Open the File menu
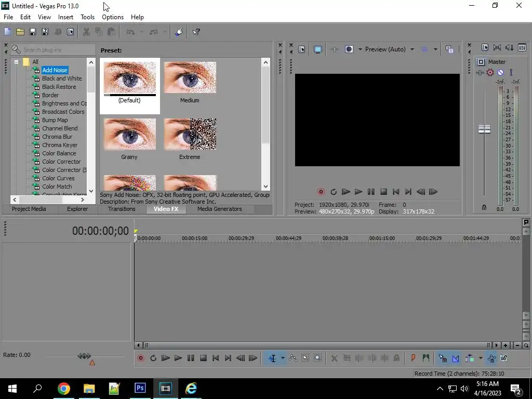 (x=8, y=17)
